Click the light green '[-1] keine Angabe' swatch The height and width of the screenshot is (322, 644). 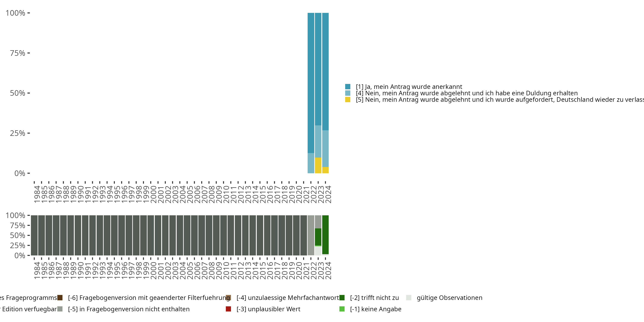click(342, 309)
